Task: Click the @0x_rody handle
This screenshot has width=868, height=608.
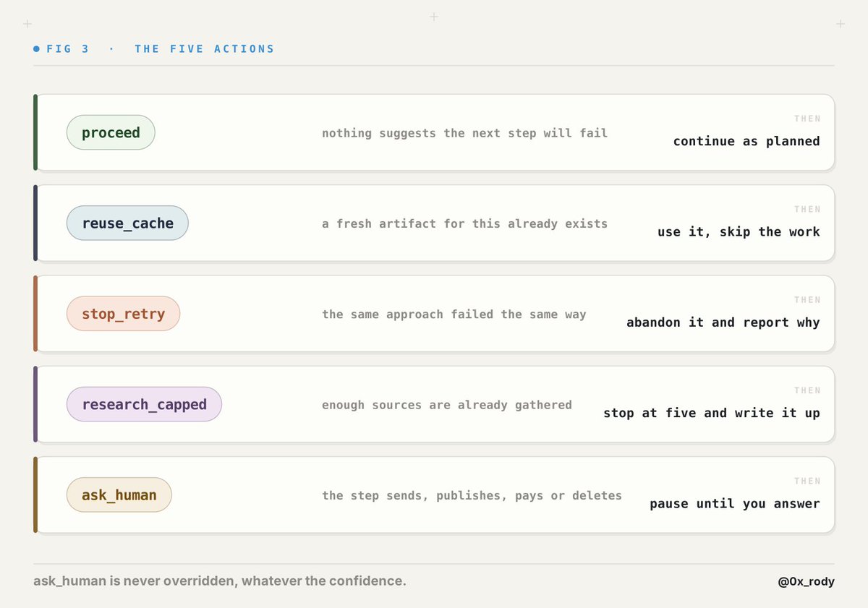Action: (806, 581)
